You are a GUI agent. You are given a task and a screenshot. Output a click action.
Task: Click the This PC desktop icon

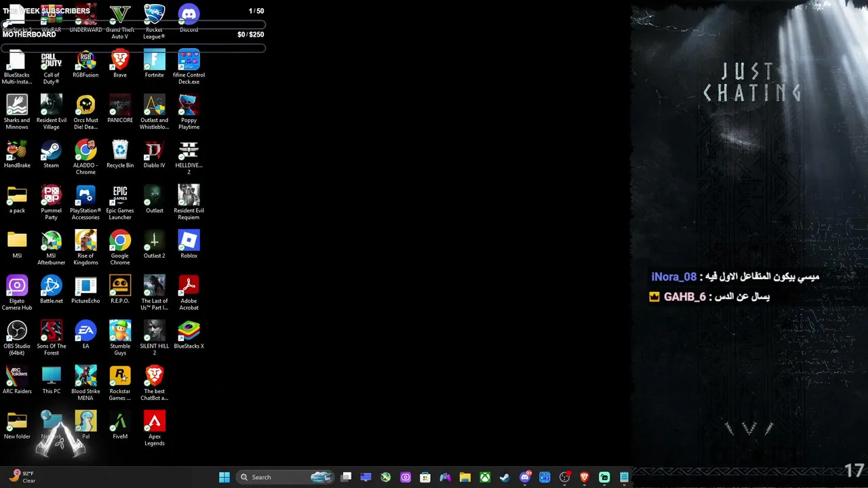click(52, 380)
